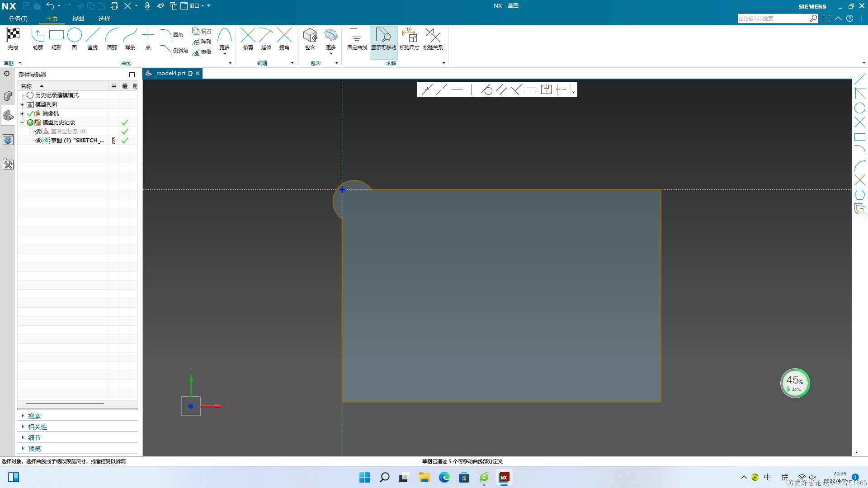Open the roles tools sidebar tab
The width and height of the screenshot is (868, 488).
[x=8, y=164]
